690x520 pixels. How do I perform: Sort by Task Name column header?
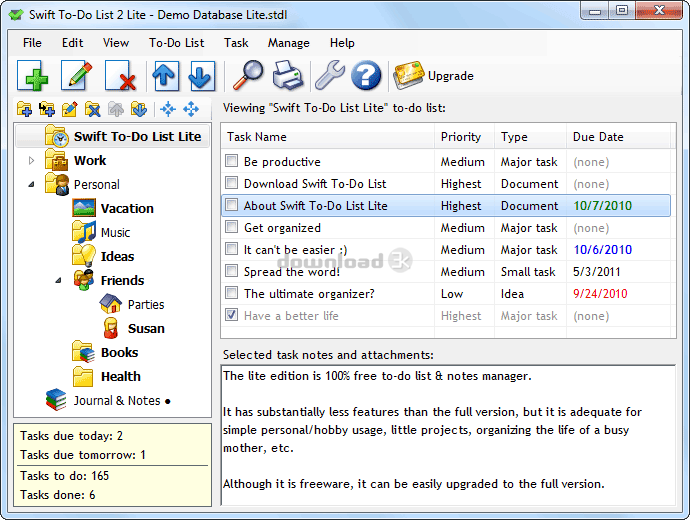coord(327,137)
